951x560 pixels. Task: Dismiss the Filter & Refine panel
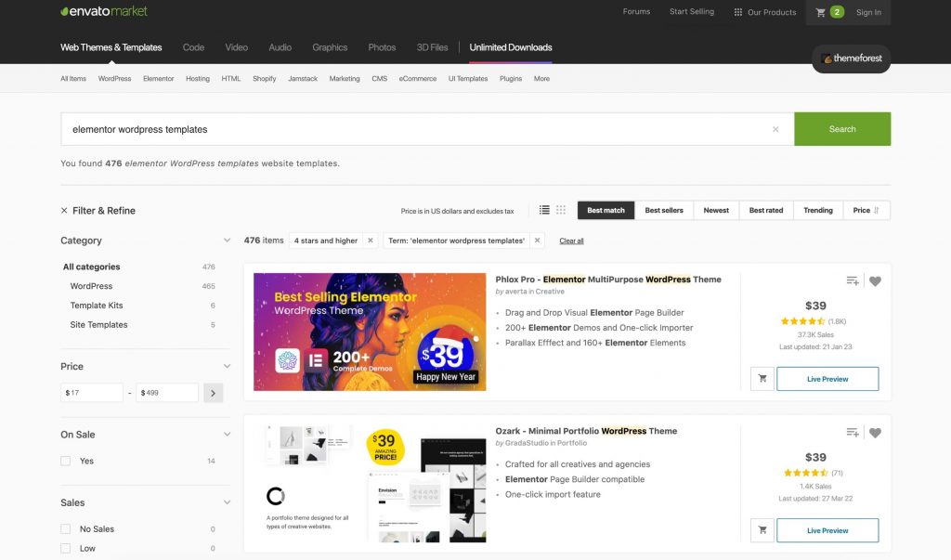pyautogui.click(x=63, y=210)
